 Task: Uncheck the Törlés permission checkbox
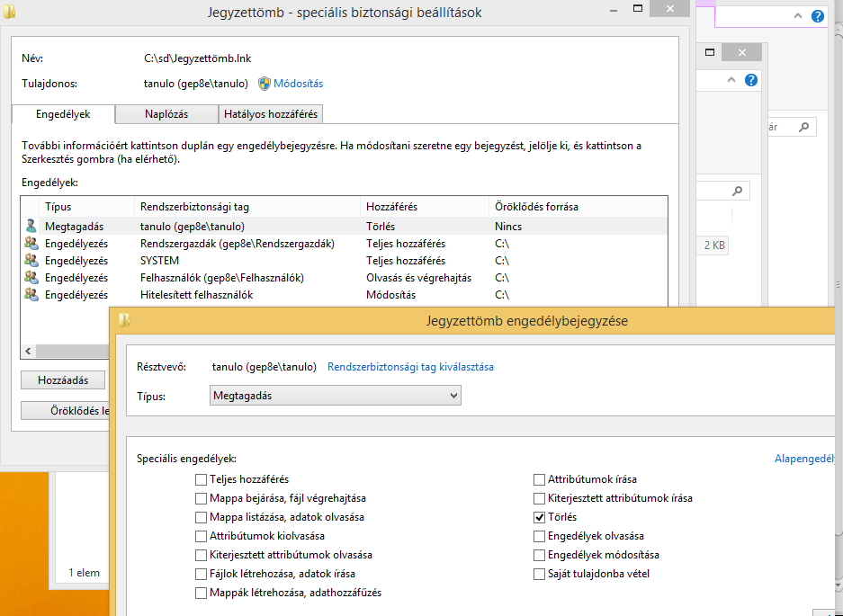[x=539, y=517]
